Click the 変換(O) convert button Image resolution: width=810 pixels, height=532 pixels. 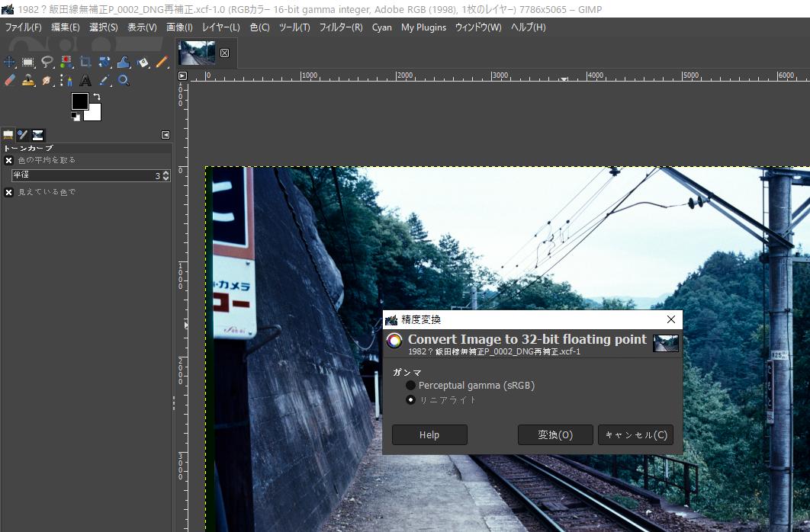(555, 435)
